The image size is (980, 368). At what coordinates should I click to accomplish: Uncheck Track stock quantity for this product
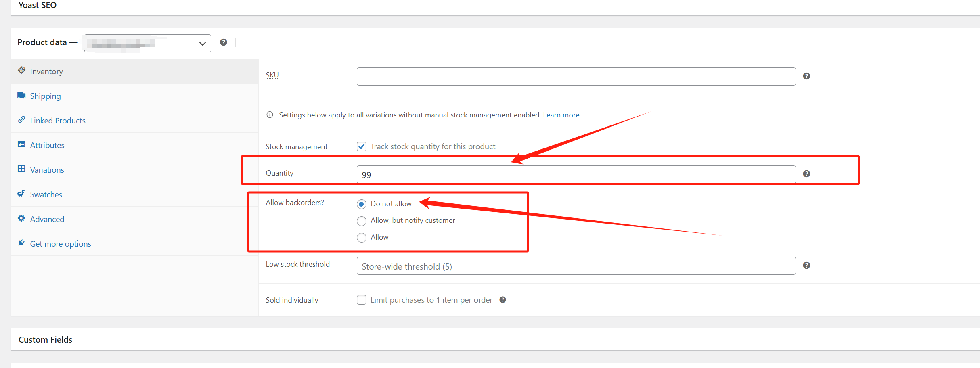[361, 146]
